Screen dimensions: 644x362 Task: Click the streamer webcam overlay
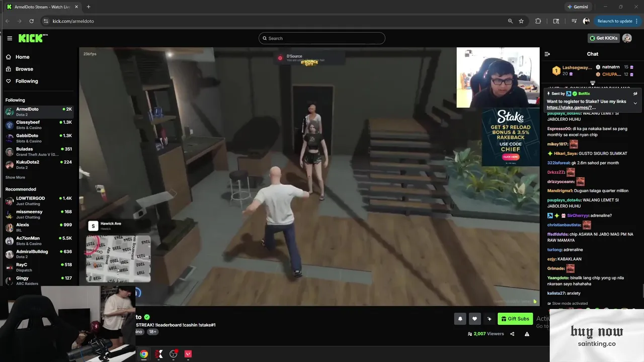coord(498,77)
